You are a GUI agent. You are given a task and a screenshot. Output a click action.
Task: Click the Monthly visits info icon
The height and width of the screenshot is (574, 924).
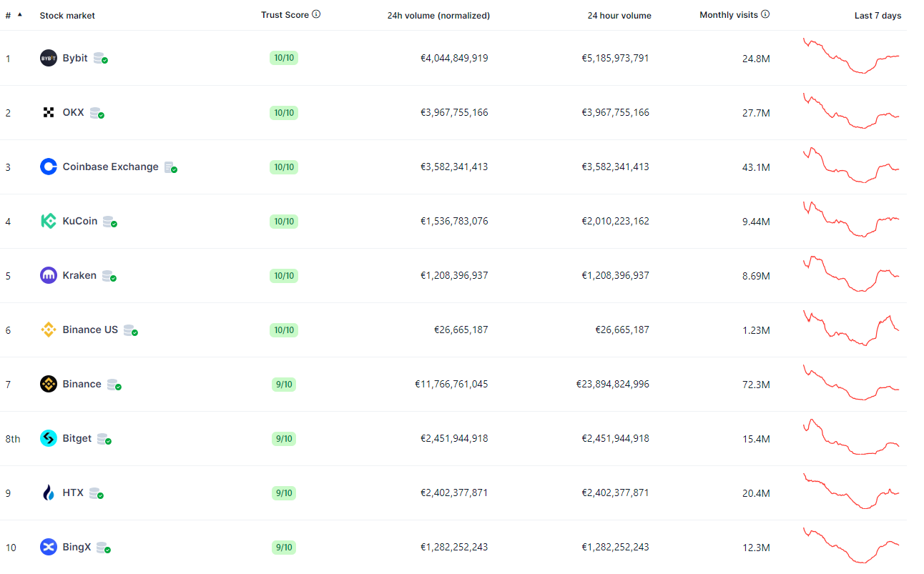coord(765,14)
